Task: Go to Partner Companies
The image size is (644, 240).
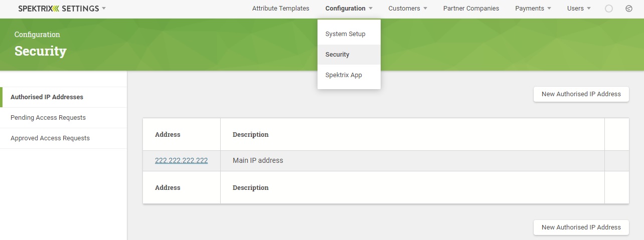Action: point(471,9)
